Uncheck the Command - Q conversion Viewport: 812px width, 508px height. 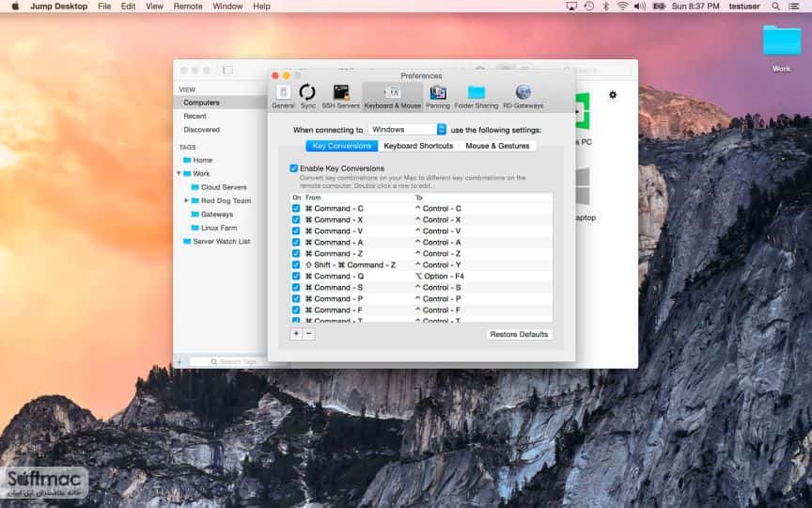click(296, 277)
